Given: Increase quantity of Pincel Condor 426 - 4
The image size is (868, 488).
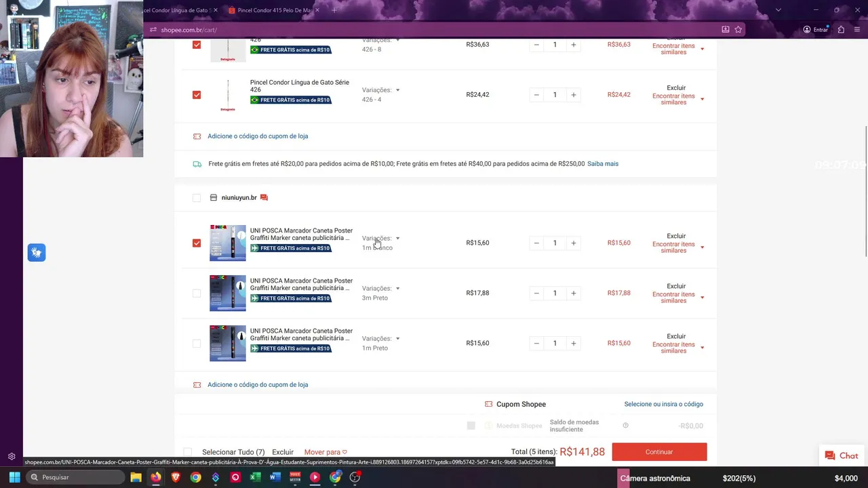Looking at the screenshot, I should pyautogui.click(x=574, y=95).
